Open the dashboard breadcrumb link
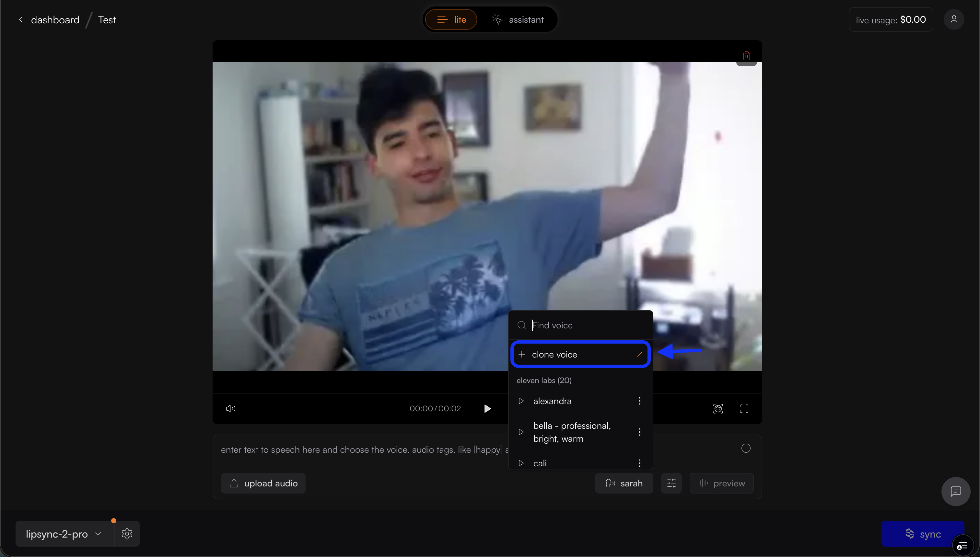Image resolution: width=980 pixels, height=557 pixels. [x=55, y=19]
